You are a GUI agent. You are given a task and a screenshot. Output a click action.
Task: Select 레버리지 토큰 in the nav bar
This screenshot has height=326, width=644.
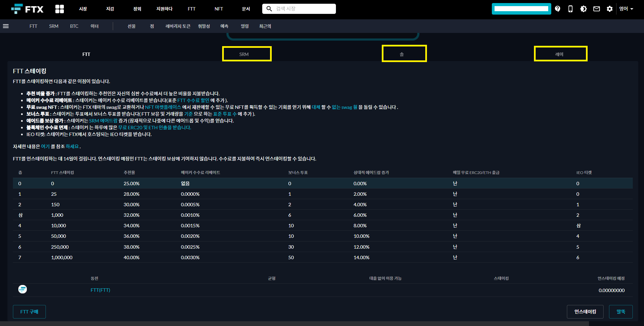[x=178, y=26]
